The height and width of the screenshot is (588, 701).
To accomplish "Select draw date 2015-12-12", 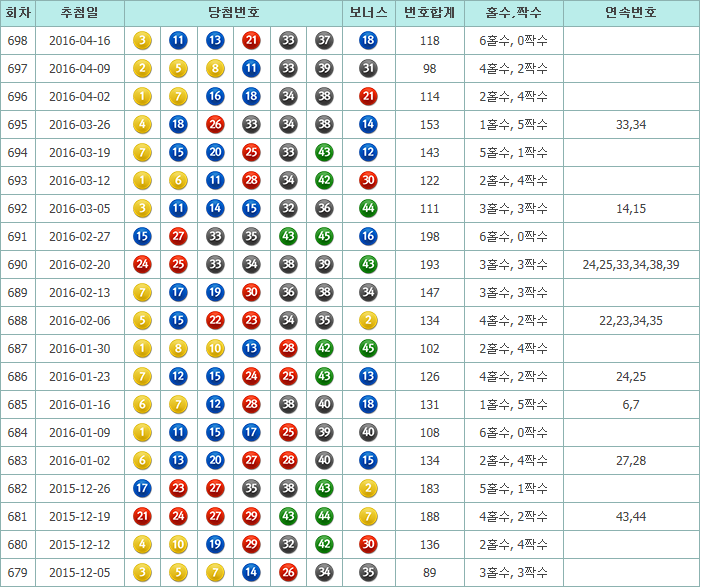I will click(x=80, y=545).
